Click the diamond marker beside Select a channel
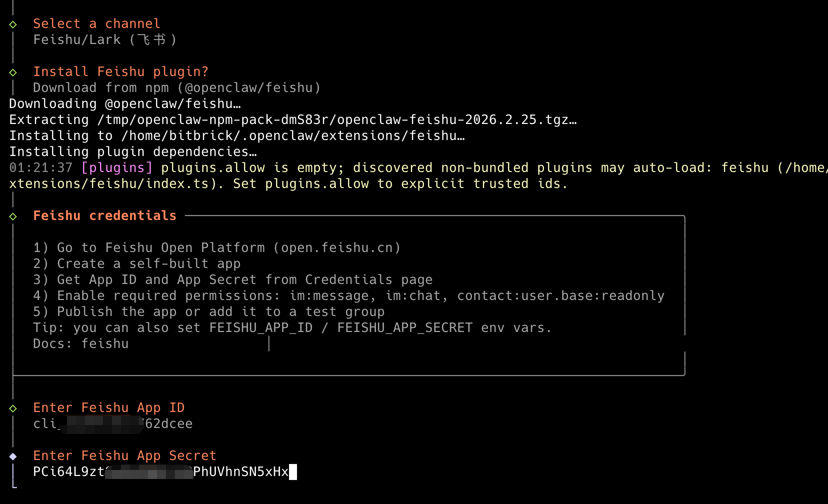This screenshot has height=504, width=828. [13, 24]
